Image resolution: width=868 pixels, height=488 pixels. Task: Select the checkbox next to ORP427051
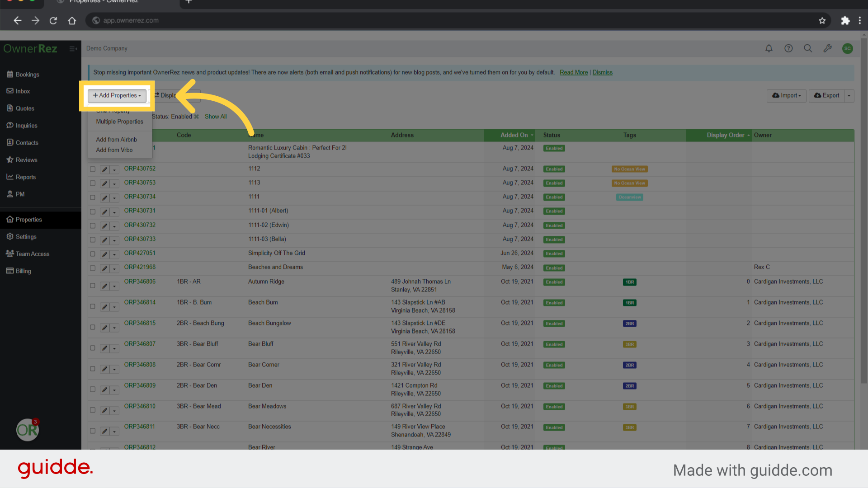click(93, 254)
